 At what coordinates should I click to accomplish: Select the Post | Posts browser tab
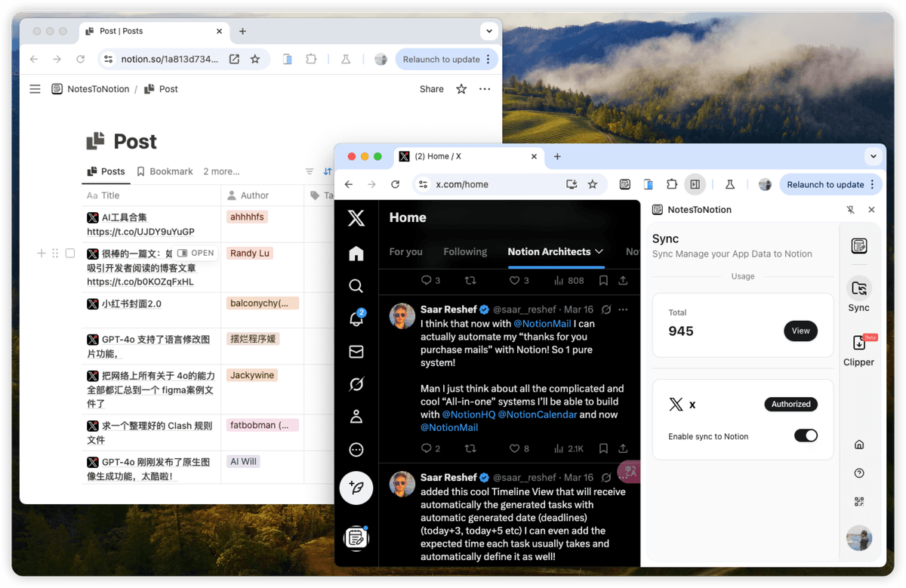coord(154,31)
